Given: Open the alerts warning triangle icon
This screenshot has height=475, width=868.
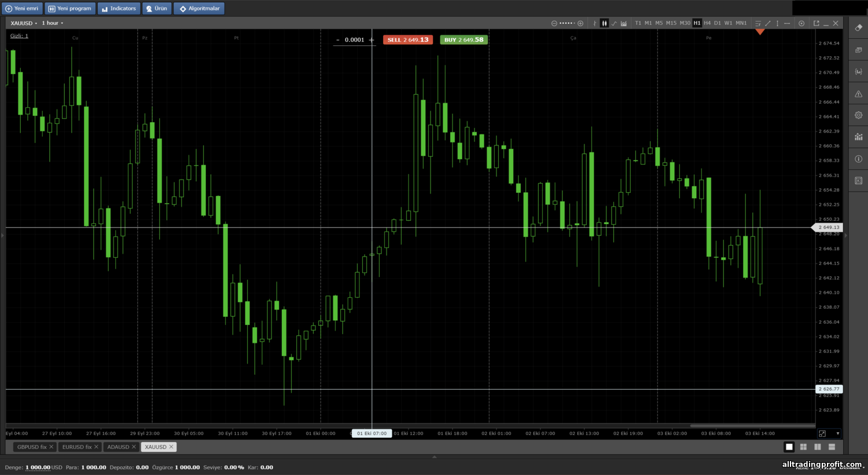Looking at the screenshot, I should coord(858,94).
